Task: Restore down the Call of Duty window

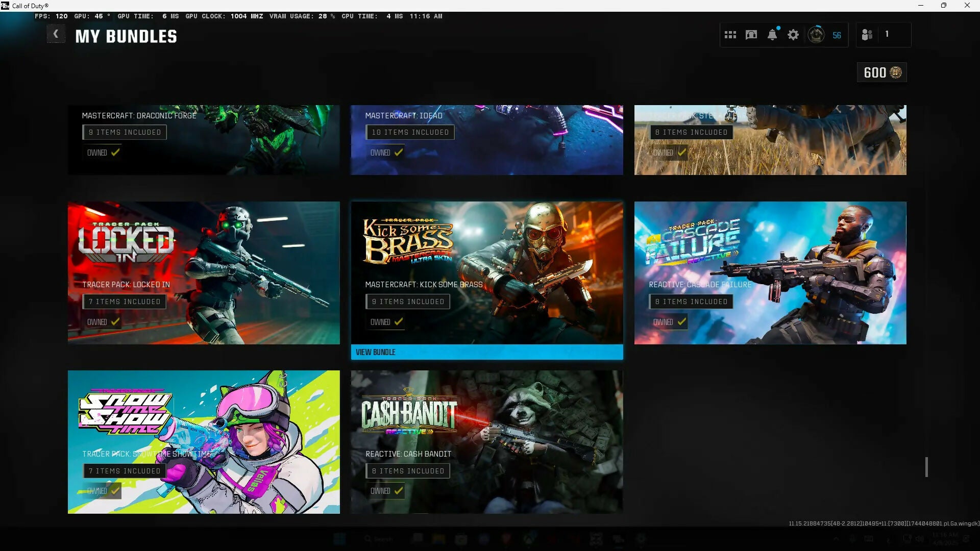Action: coord(944,6)
